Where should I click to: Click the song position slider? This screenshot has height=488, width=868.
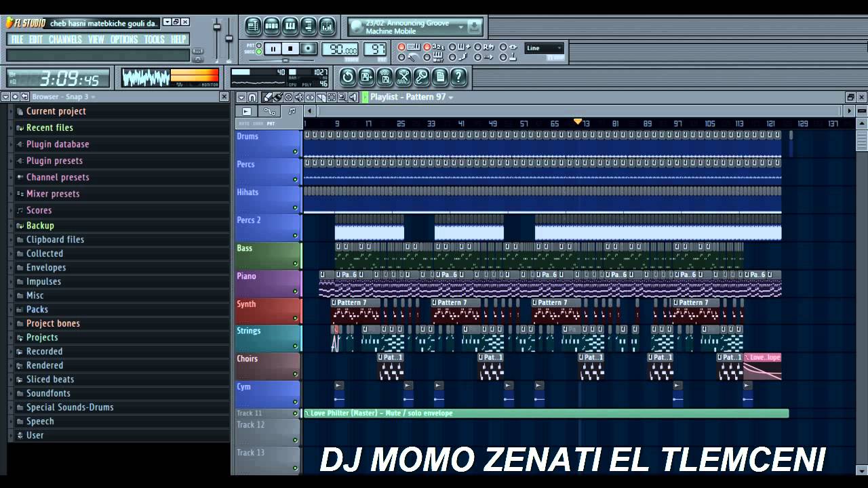click(285, 60)
